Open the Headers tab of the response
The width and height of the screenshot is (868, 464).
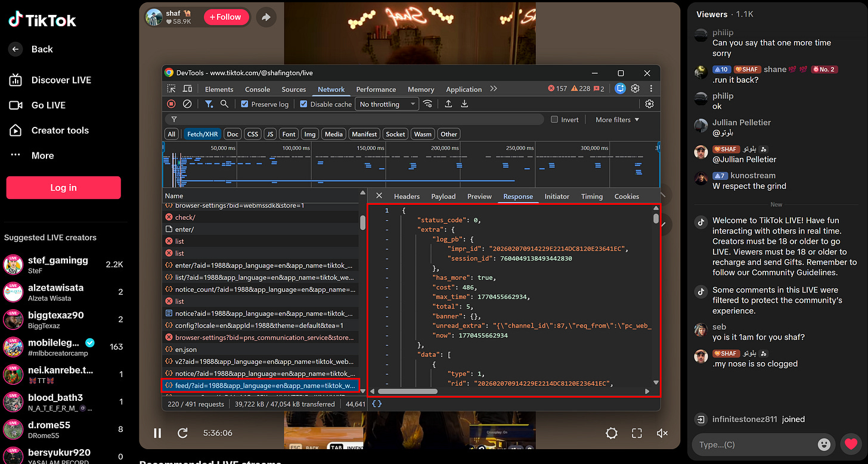[407, 196]
